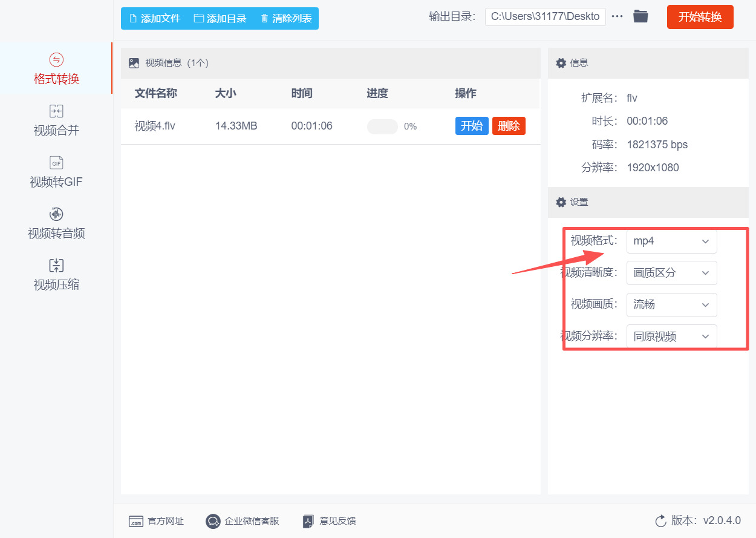This screenshot has height=538, width=756.
Task: Click 添加文件 in the toolbar
Action: (155, 19)
